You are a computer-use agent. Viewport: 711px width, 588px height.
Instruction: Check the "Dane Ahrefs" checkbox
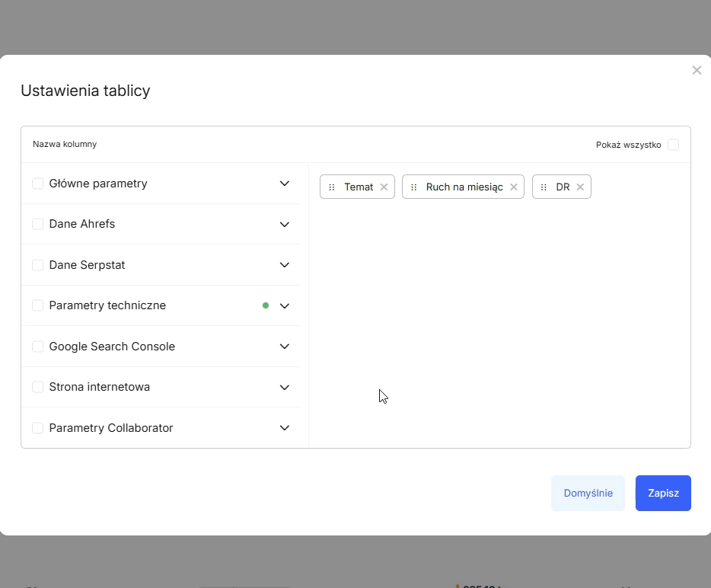pos(37,224)
